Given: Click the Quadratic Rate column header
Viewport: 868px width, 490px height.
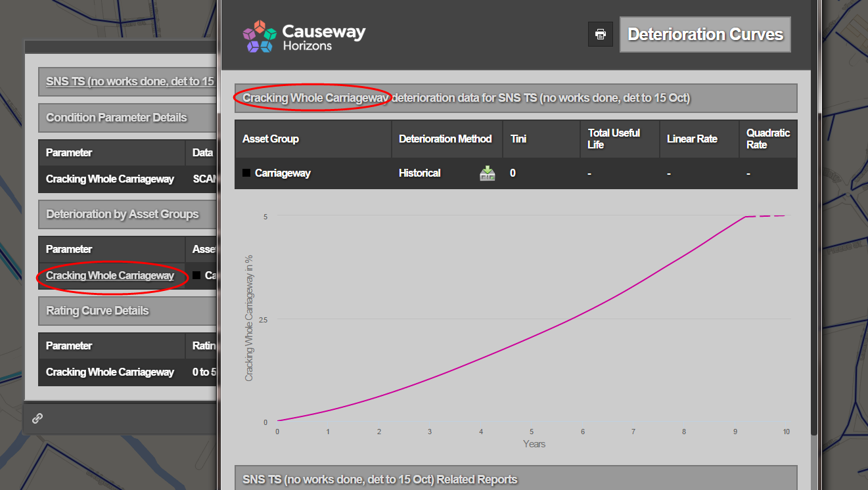Looking at the screenshot, I should 767,139.
